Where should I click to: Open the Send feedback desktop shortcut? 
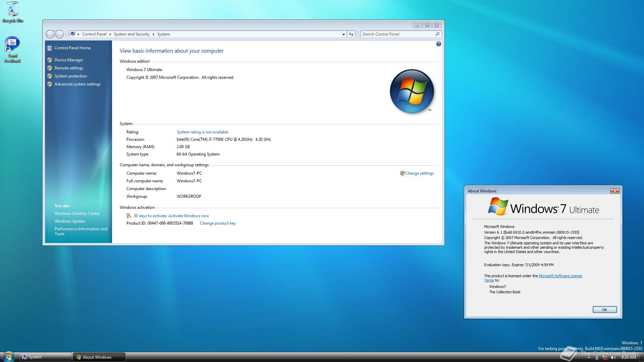pyautogui.click(x=12, y=50)
